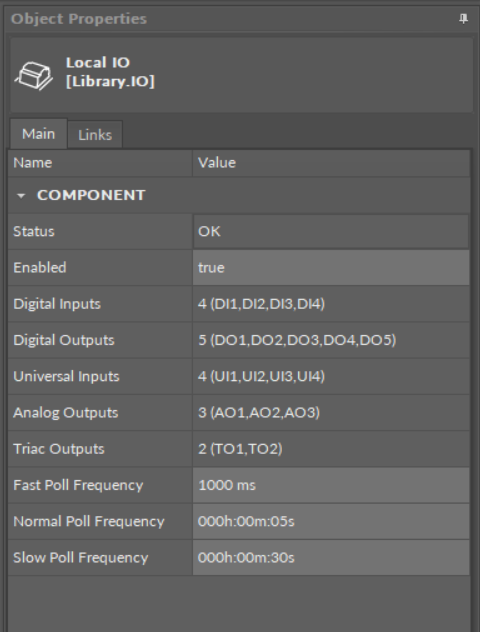The height and width of the screenshot is (632, 480).
Task: Select the Universal Inputs value cell
Action: (x=331, y=376)
